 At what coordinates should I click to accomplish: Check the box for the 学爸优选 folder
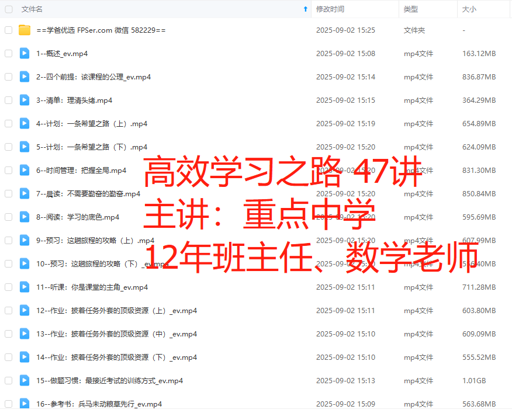point(9,30)
